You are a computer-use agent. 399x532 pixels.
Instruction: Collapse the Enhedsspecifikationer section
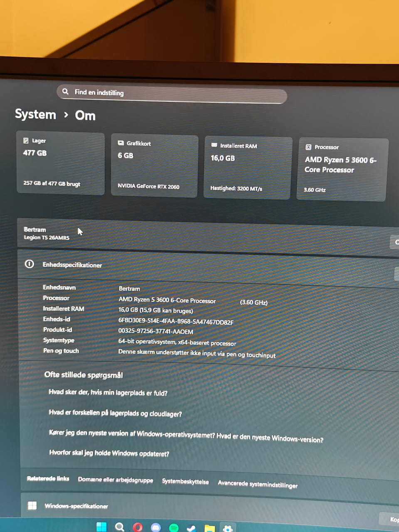[x=208, y=267]
